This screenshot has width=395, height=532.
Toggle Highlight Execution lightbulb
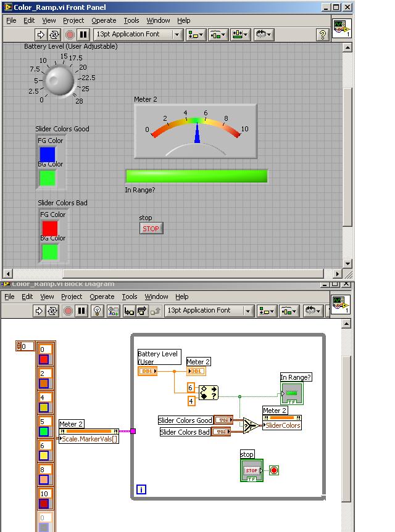click(x=97, y=311)
